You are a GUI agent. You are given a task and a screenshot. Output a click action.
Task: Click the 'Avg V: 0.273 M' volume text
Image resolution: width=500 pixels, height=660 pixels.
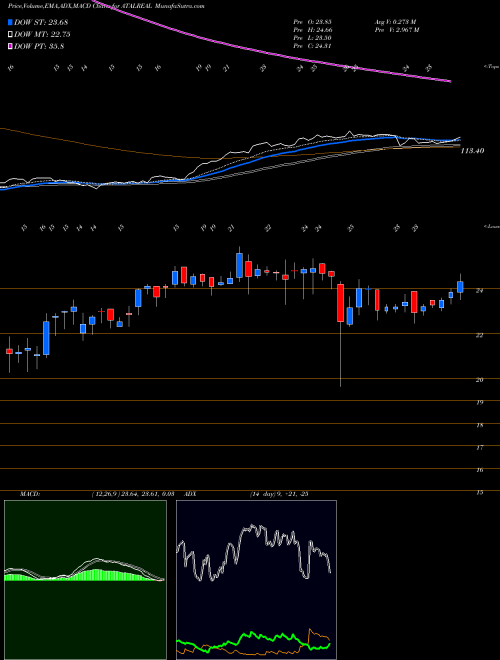[397, 22]
